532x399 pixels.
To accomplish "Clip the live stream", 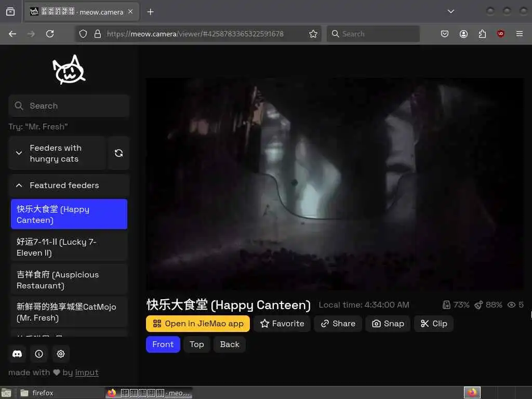I will [434, 324].
